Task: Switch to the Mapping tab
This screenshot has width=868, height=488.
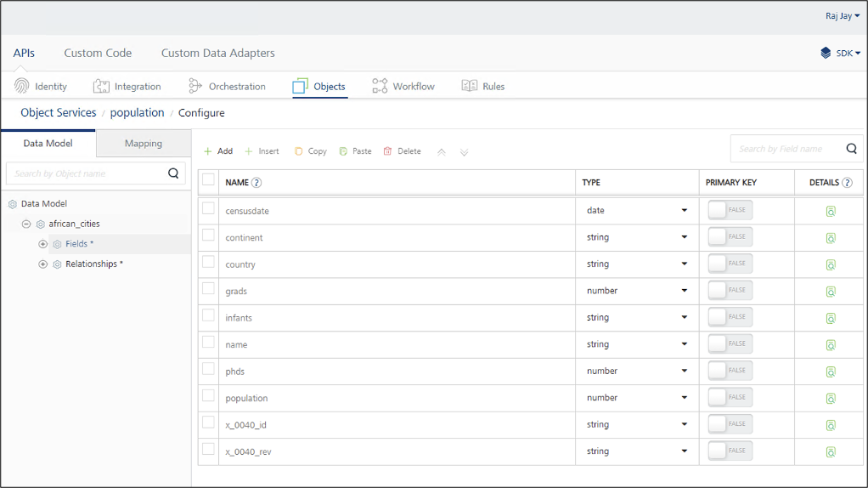Action: tap(144, 144)
